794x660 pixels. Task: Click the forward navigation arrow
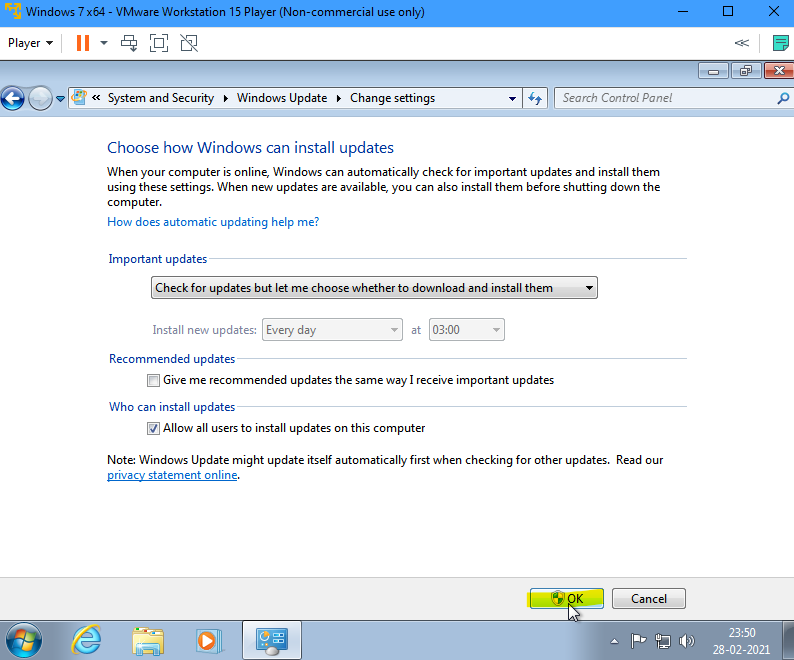coord(40,98)
